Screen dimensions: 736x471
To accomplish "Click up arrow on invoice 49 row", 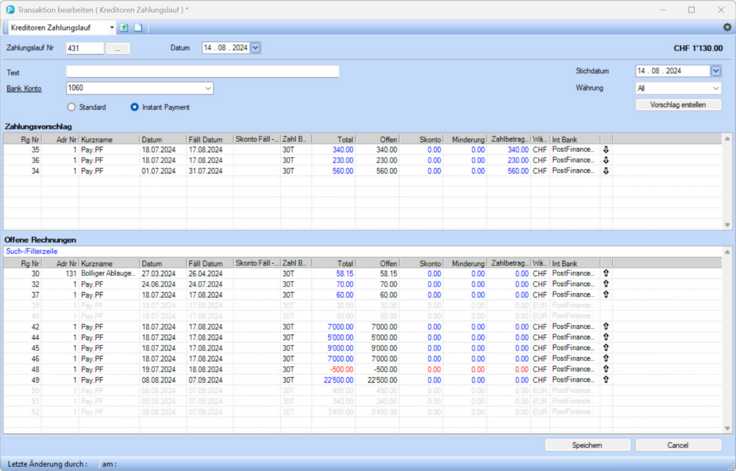I will [606, 380].
